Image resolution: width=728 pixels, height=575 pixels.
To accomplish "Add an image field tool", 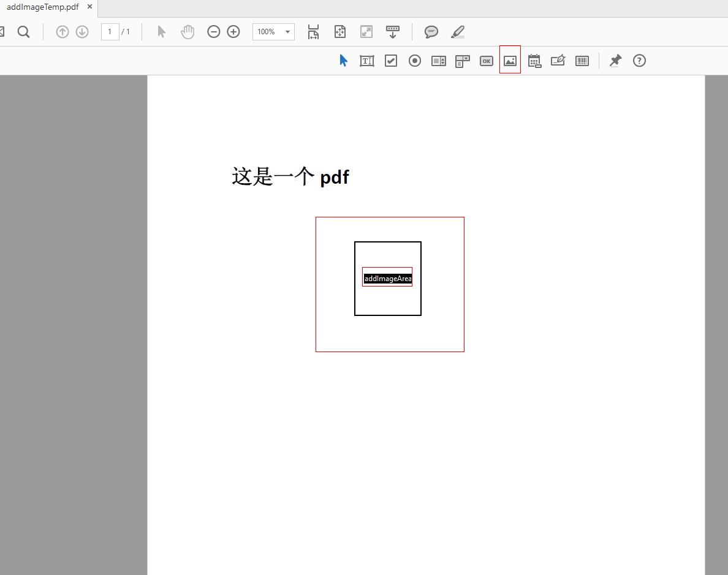I will (x=510, y=61).
